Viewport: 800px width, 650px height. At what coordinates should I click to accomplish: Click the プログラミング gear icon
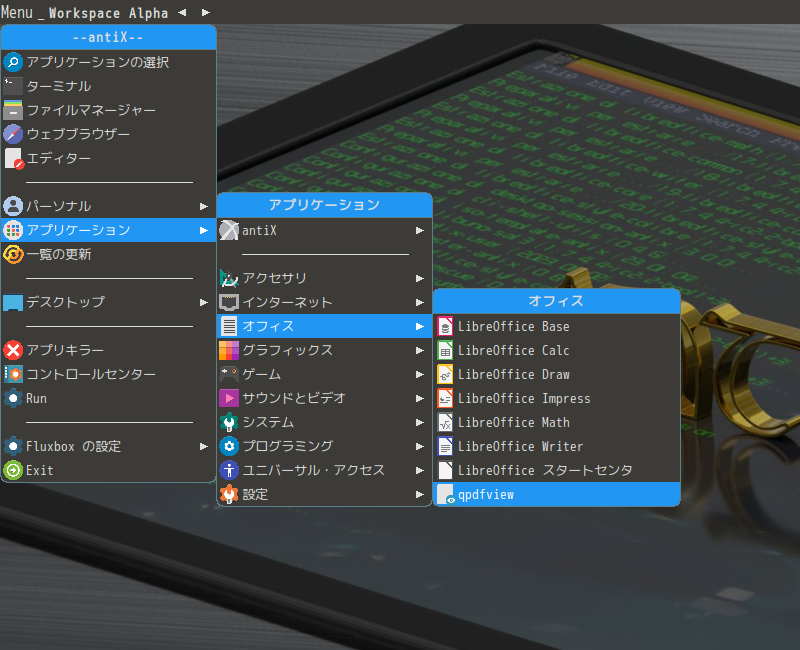click(229, 446)
